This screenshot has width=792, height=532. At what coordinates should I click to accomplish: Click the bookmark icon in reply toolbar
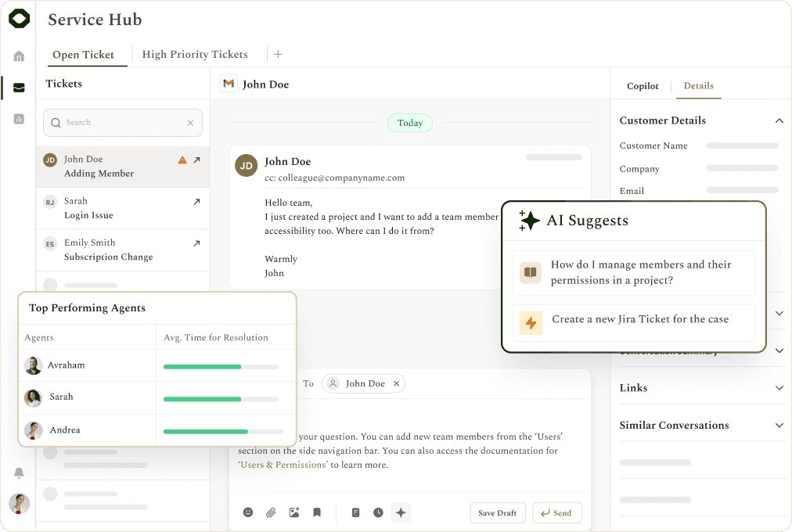pyautogui.click(x=317, y=512)
